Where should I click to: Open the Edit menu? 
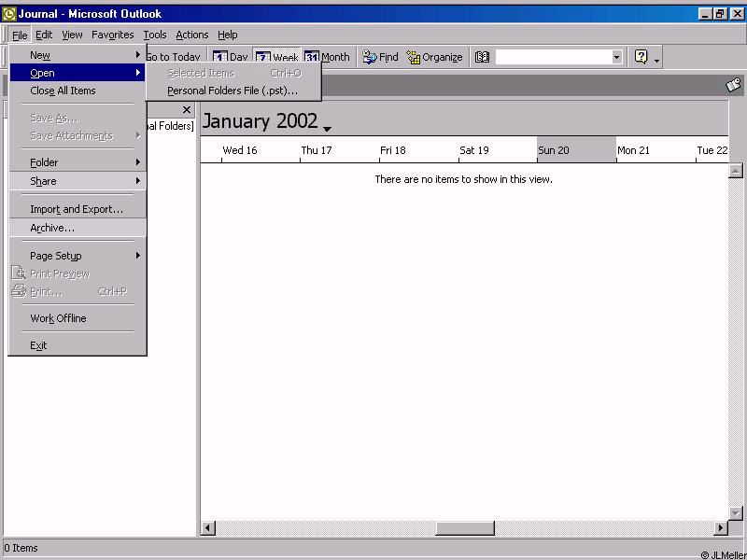[44, 35]
